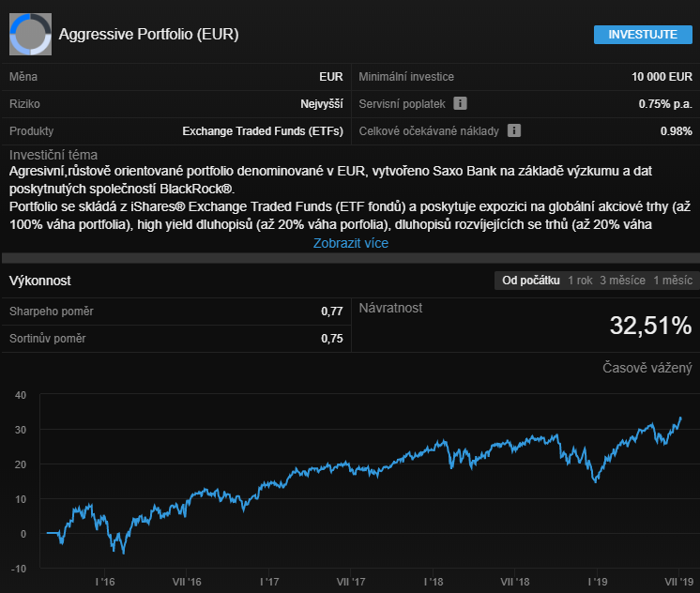The height and width of the screenshot is (593, 700).
Task: Select the Od počátku performance period
Action: [x=531, y=281]
